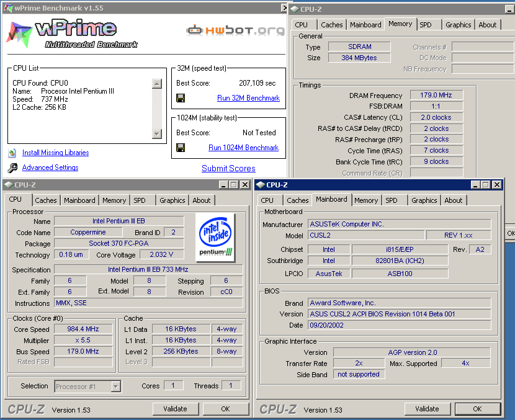Click the HWBOT.org logo
The image size is (515, 420).
[x=235, y=30]
